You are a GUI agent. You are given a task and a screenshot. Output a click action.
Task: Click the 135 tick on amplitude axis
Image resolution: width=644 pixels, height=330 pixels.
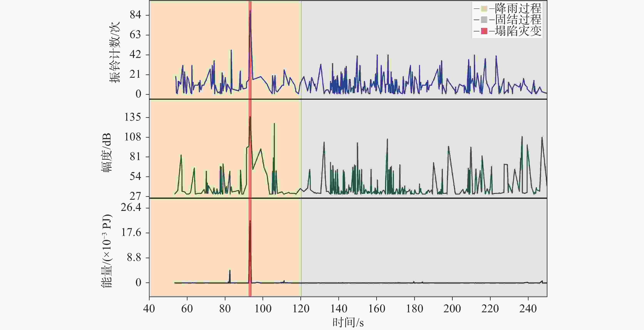pyautogui.click(x=133, y=117)
